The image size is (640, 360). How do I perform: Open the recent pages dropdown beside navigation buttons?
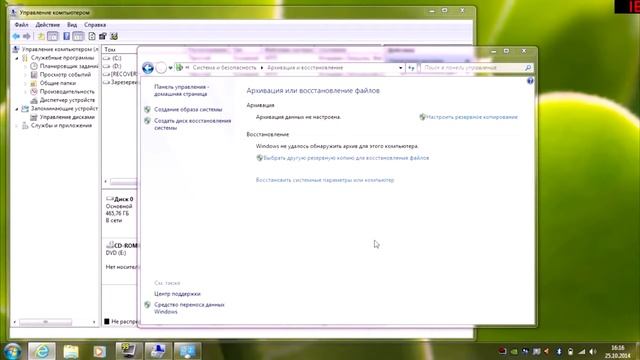(x=170, y=68)
